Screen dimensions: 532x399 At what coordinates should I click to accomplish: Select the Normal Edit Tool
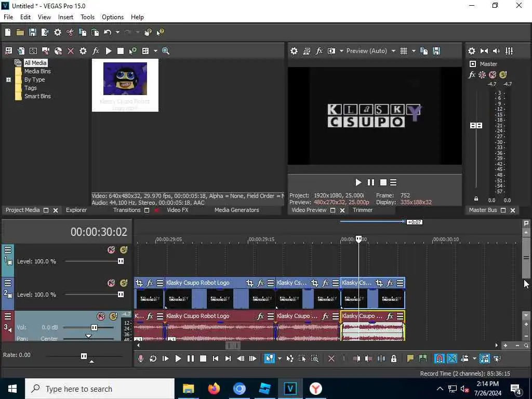pyautogui.click(x=270, y=358)
